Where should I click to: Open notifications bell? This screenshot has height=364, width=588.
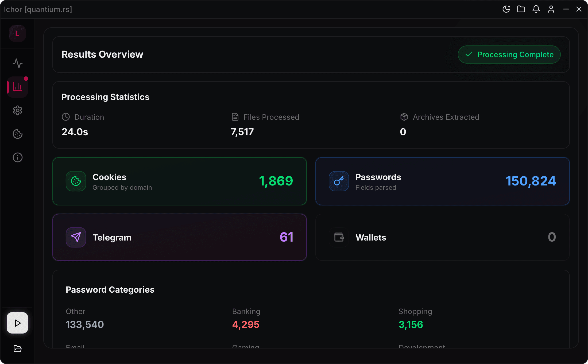point(536,9)
